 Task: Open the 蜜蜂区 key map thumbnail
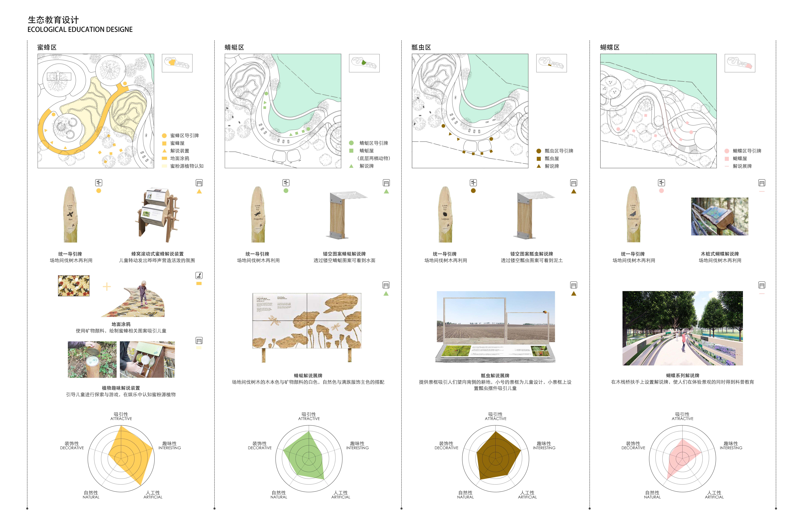177,63
